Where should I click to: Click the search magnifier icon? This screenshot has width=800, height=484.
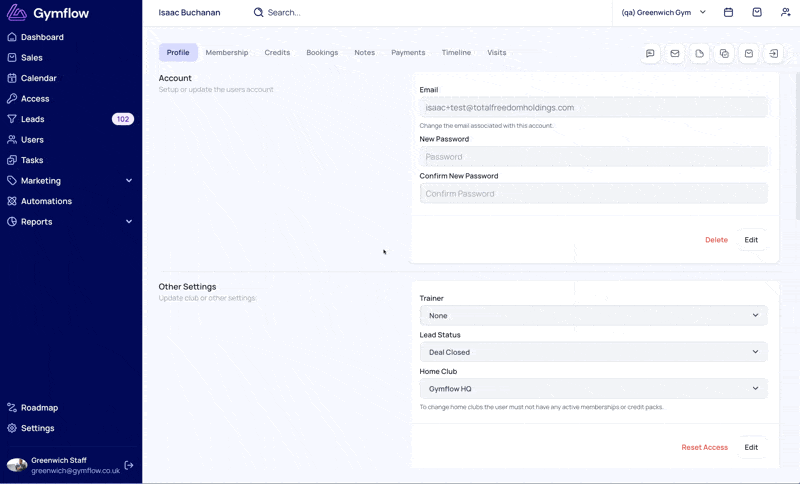[259, 12]
